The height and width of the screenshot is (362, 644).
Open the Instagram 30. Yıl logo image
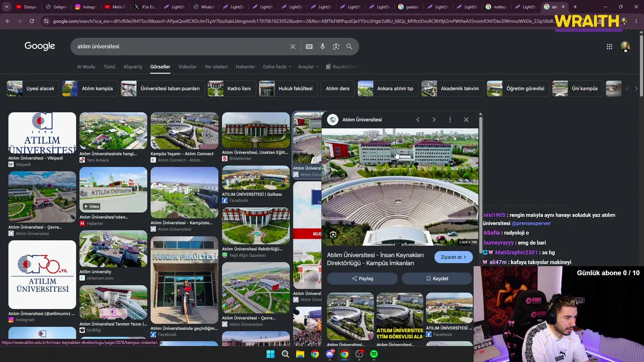tap(42, 275)
